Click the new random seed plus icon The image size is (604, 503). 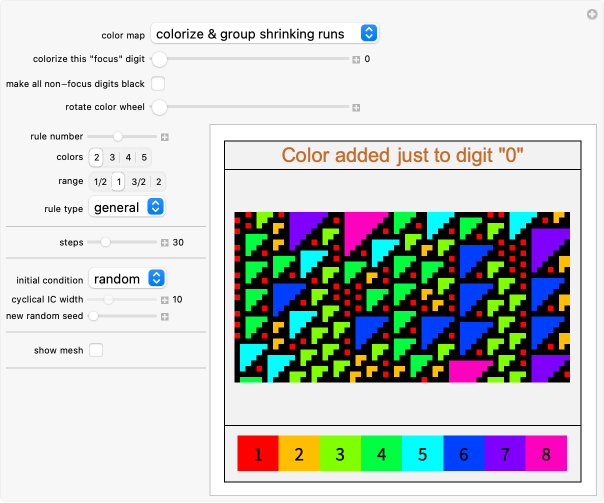pyautogui.click(x=165, y=317)
